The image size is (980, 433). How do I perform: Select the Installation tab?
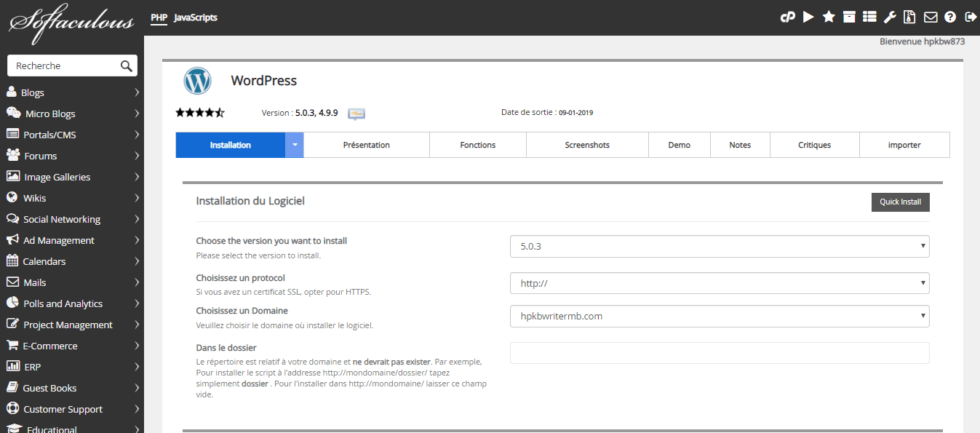[231, 145]
